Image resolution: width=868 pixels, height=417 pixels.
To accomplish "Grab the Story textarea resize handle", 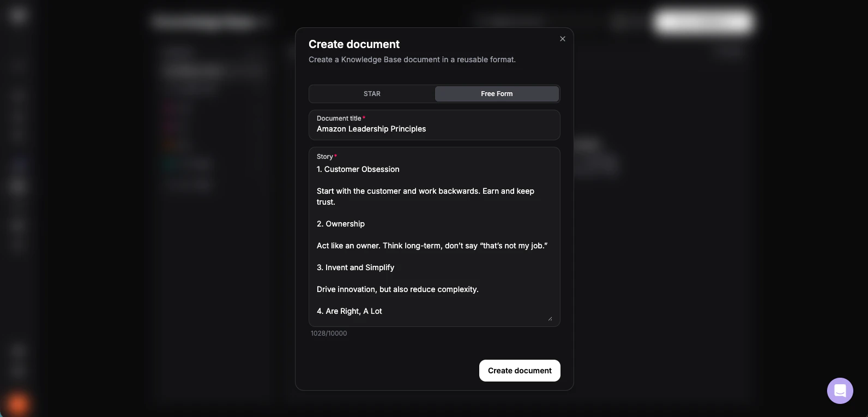I will click(x=550, y=318).
